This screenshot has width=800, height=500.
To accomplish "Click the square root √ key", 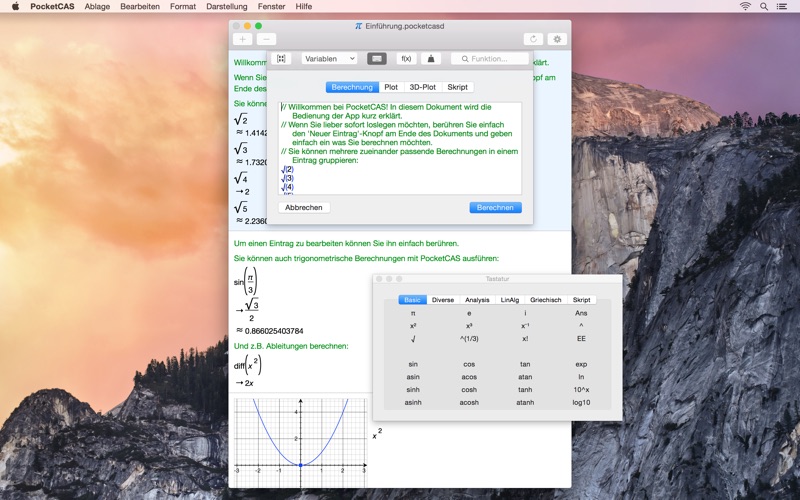I will 413,339.
